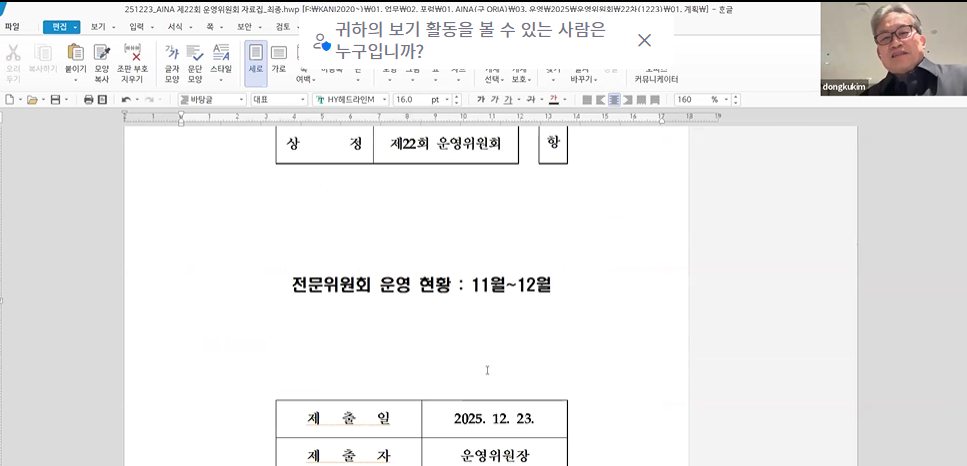Apply the red font color 가
The image size is (967, 466).
[553, 99]
